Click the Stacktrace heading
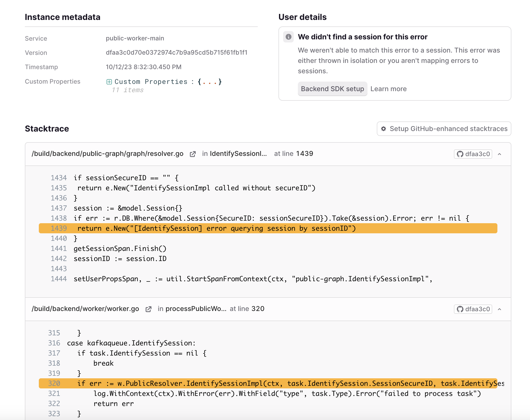 click(47, 129)
